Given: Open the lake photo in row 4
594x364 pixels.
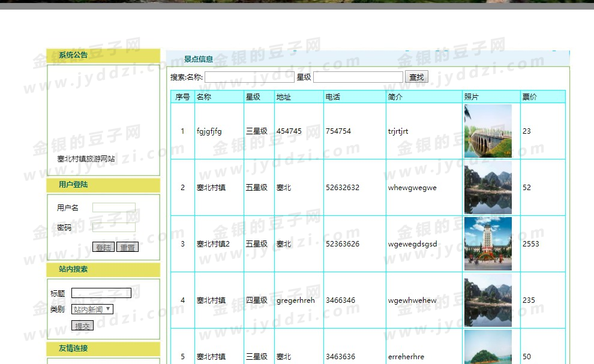Looking at the screenshot, I should 488,300.
